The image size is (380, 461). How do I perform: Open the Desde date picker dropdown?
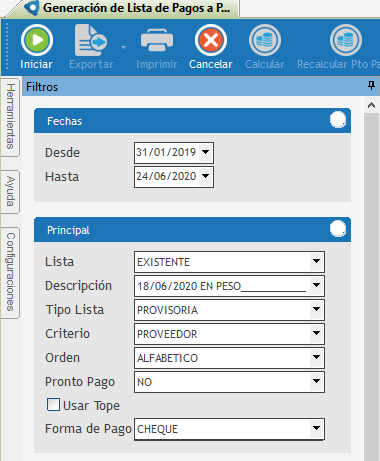206,152
